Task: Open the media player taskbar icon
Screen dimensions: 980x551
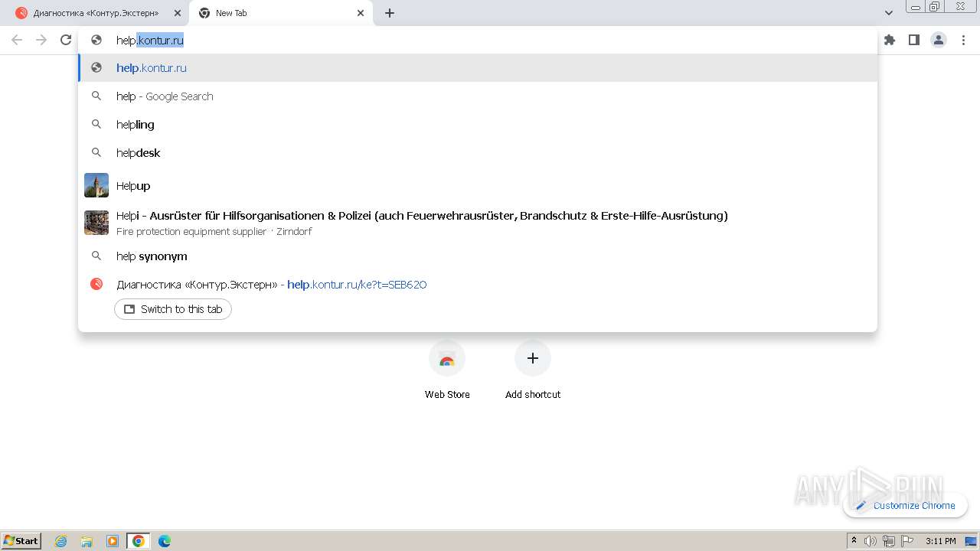Action: tap(113, 541)
